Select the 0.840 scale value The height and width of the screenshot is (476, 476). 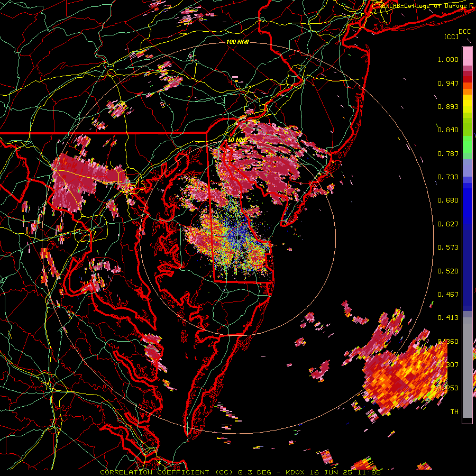pos(448,130)
